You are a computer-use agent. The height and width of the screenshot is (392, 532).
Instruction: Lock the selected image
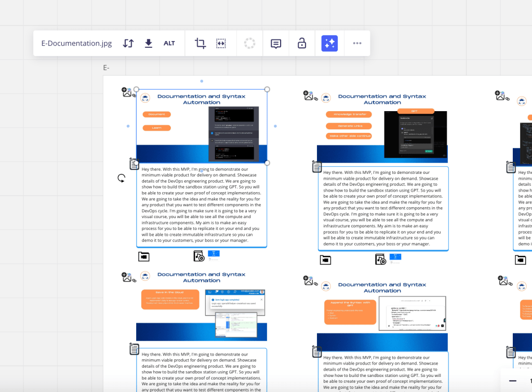coord(302,44)
